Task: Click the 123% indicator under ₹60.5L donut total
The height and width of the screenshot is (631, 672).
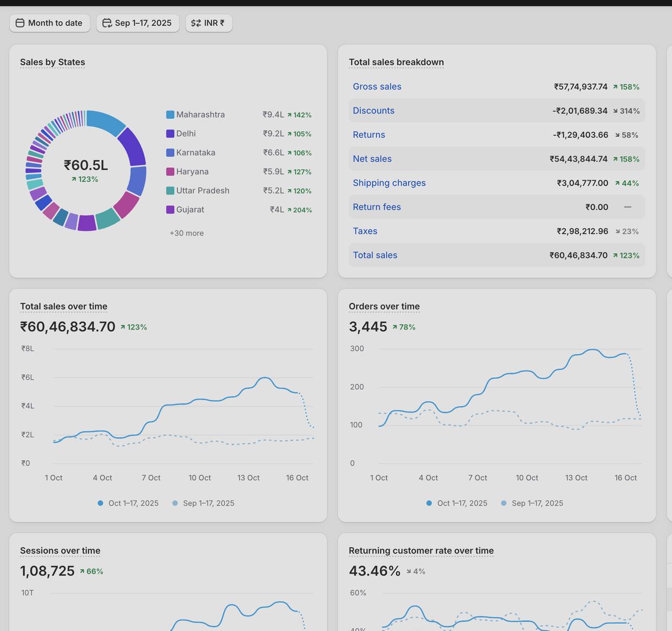Action: coord(85,179)
